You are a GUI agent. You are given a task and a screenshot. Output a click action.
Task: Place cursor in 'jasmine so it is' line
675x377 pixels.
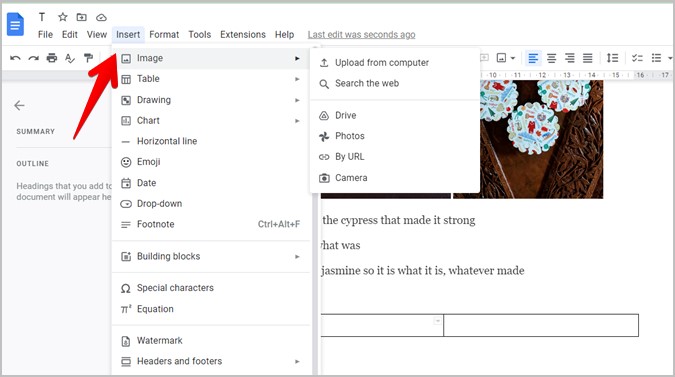click(x=423, y=271)
